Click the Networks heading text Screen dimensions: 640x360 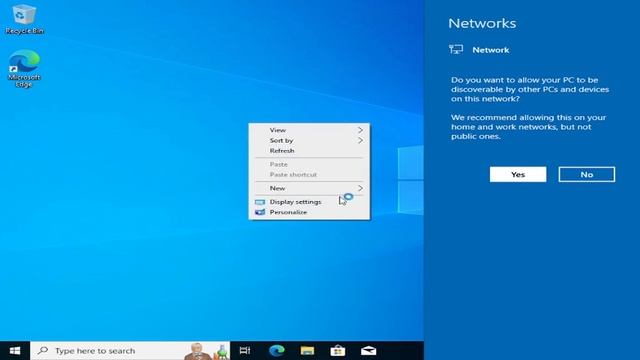click(x=482, y=23)
